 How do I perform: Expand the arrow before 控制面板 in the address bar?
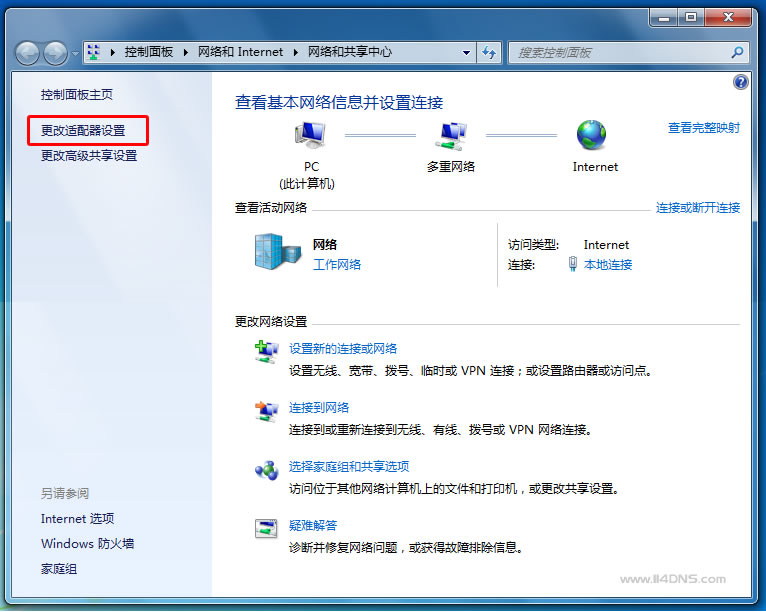[x=113, y=52]
